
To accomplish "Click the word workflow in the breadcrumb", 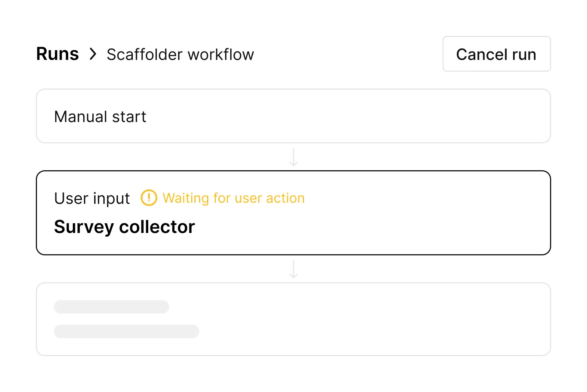I will (221, 55).
